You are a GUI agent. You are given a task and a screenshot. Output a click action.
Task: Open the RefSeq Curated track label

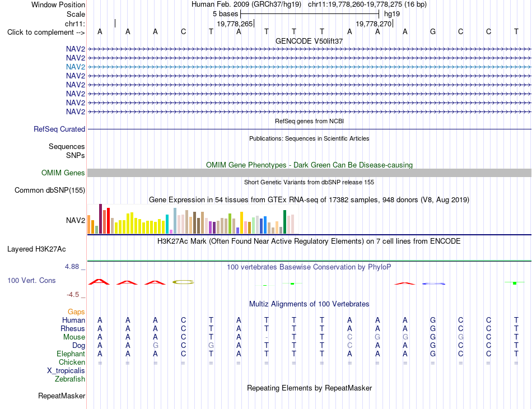coord(59,129)
